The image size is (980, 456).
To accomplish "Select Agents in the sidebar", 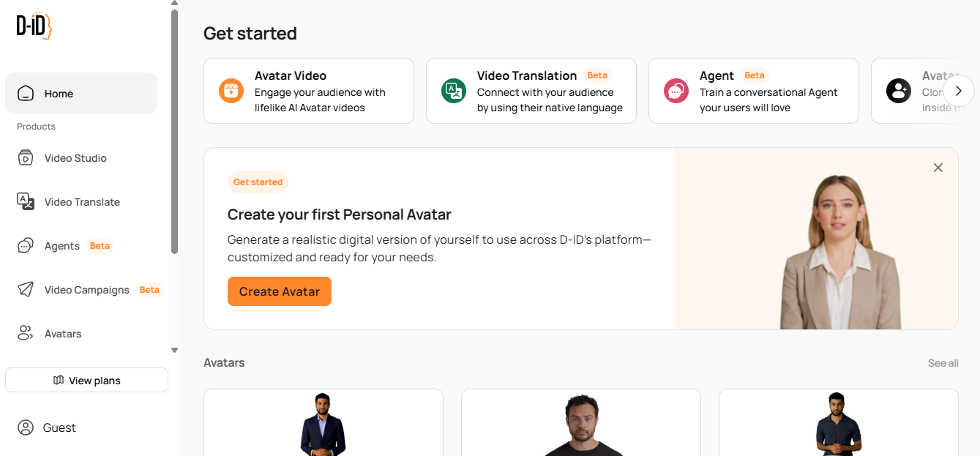I will click(81, 246).
